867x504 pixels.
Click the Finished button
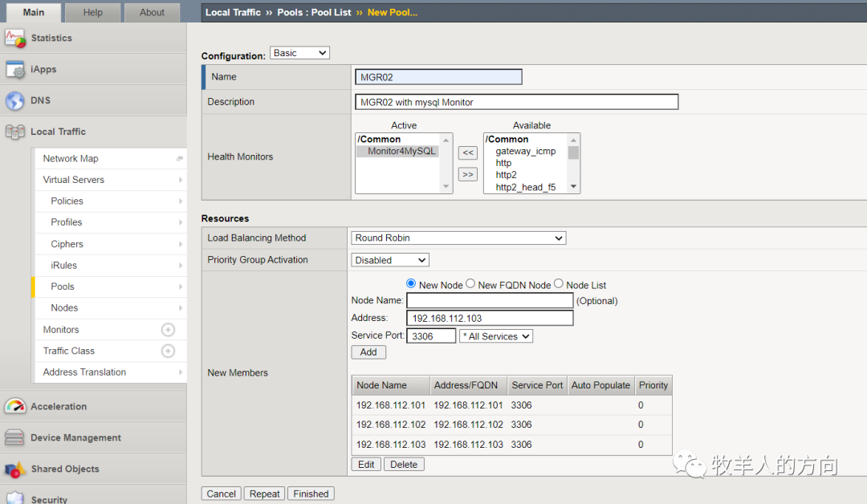[311, 494]
